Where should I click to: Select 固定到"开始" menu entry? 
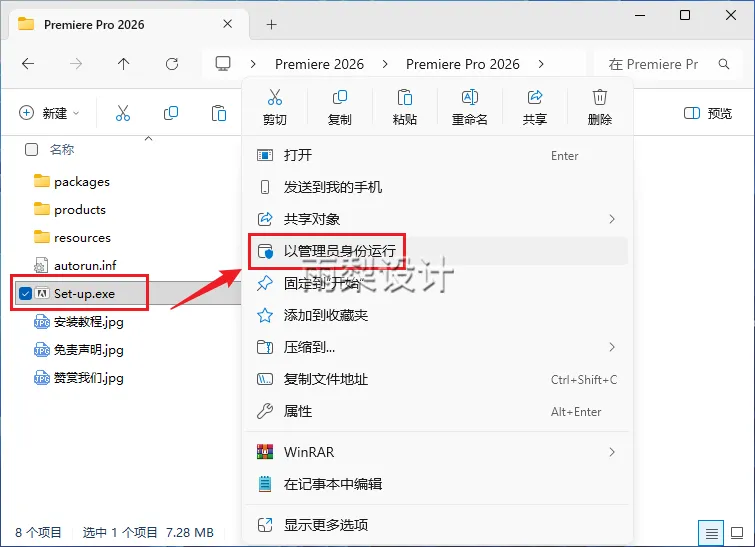(437, 283)
